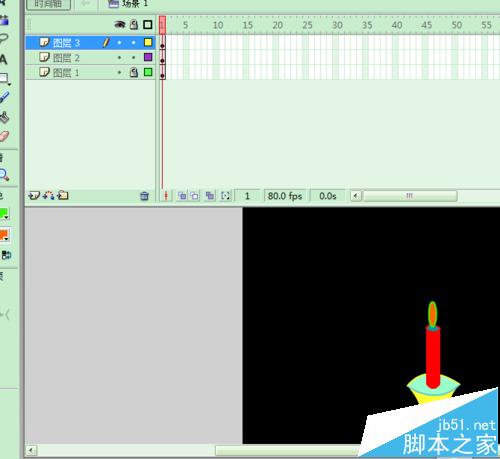
Task: Click purple outline swatch of 图层 2
Action: click(x=148, y=57)
